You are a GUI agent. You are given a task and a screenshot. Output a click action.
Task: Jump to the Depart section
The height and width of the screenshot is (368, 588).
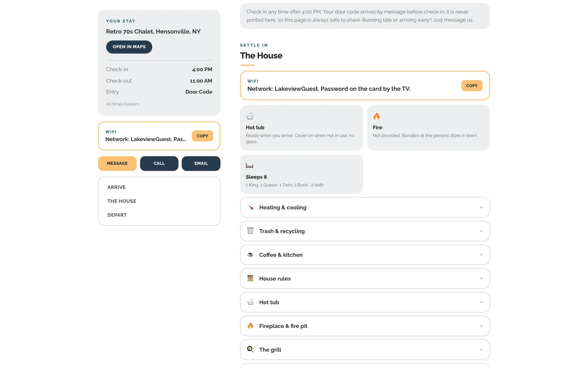(x=117, y=215)
